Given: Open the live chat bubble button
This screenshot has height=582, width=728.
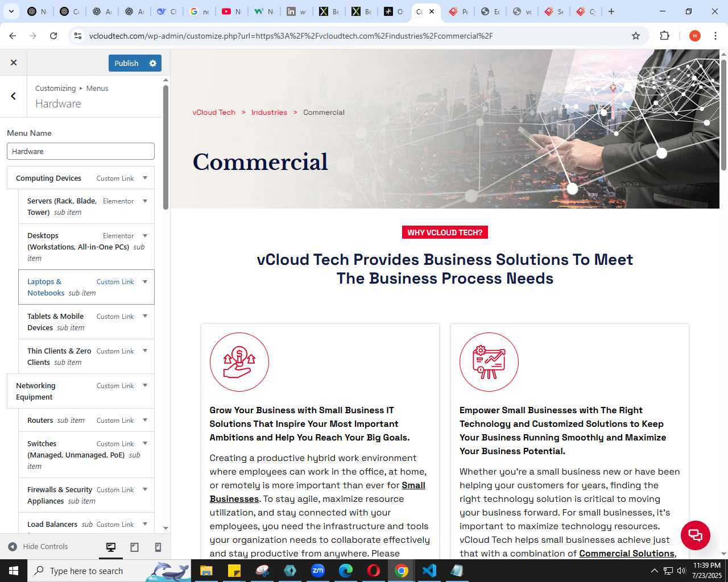Looking at the screenshot, I should coord(695,535).
